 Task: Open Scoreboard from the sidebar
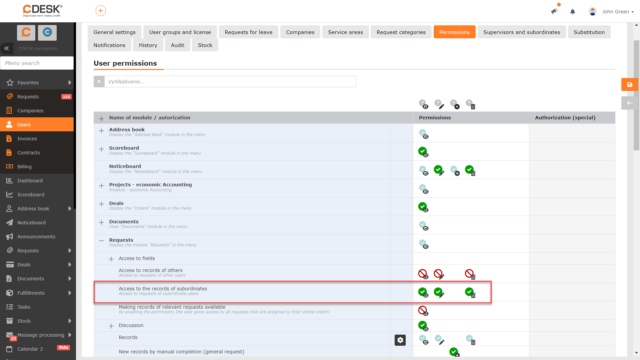(37, 195)
